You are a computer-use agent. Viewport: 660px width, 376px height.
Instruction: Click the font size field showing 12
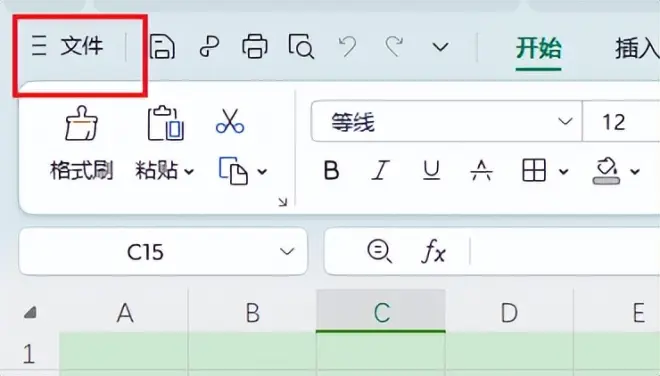click(x=621, y=121)
